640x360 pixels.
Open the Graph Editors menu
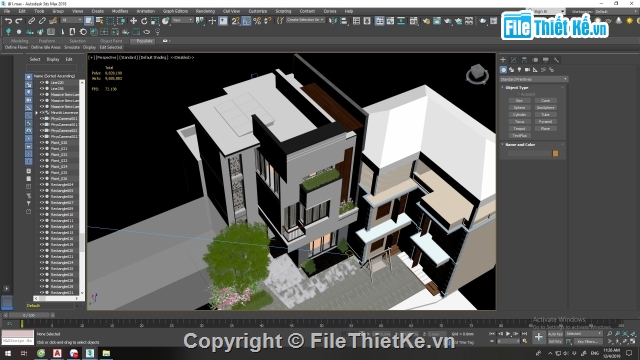point(175,11)
